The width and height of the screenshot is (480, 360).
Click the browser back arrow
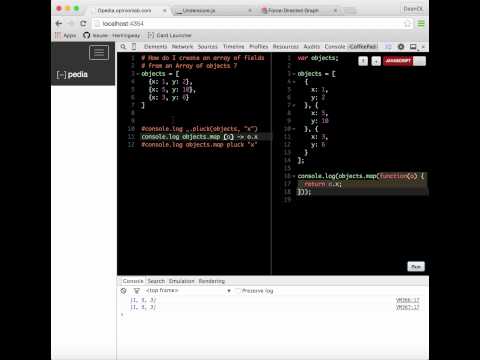click(x=59, y=23)
